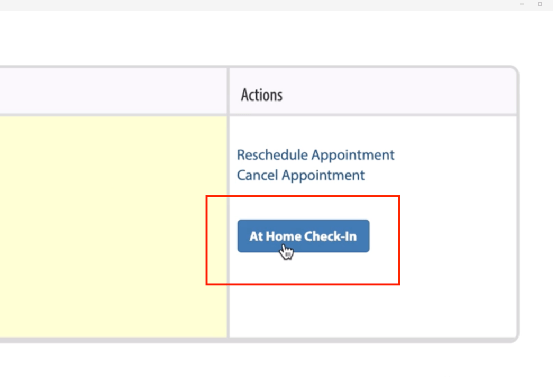Click the header divider line under Actions
Viewport: 553px width, 377px height.
(373, 115)
